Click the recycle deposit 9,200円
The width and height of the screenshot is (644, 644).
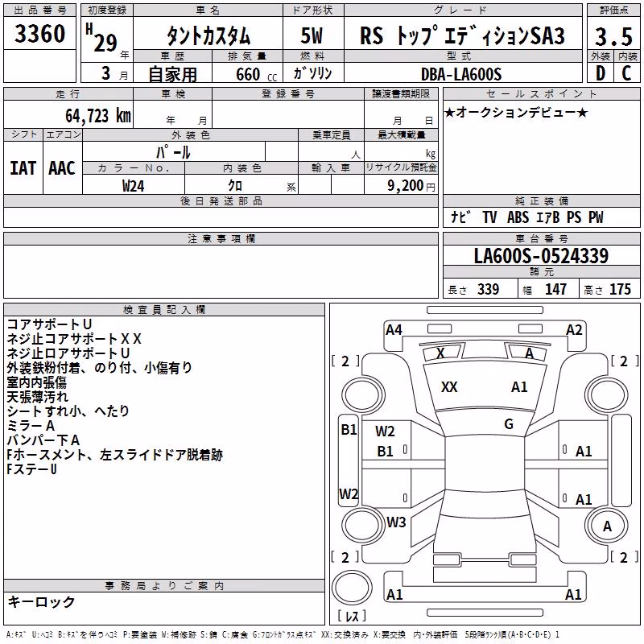[x=411, y=186]
